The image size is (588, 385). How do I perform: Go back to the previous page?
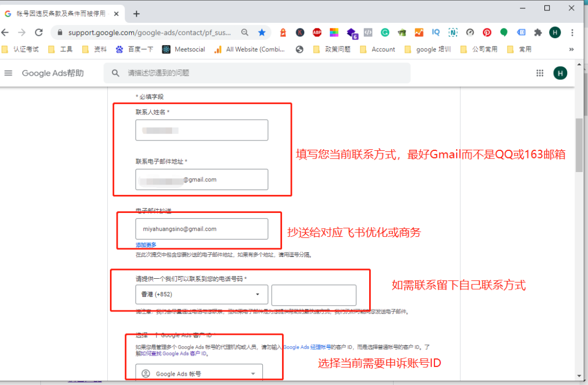pos(5,33)
